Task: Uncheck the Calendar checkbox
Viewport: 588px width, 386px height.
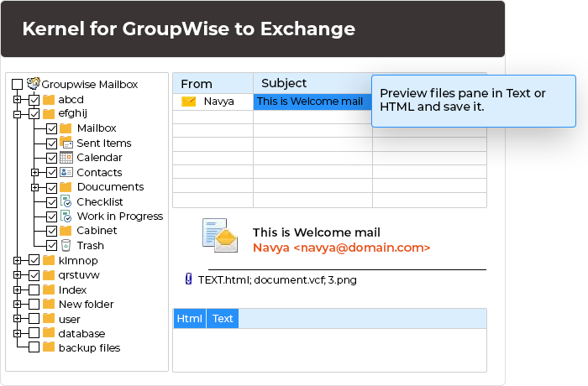Action: pos(52,158)
